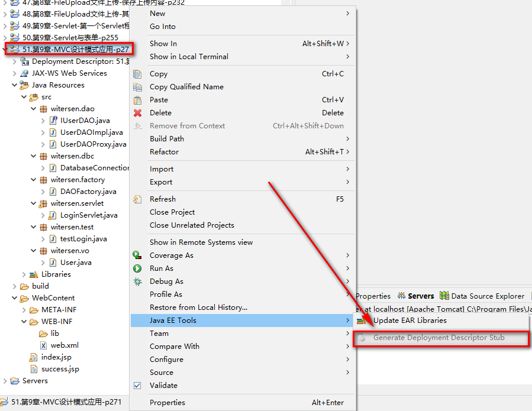Click the Copy Qualified Name icon
532x411 pixels.
click(137, 87)
